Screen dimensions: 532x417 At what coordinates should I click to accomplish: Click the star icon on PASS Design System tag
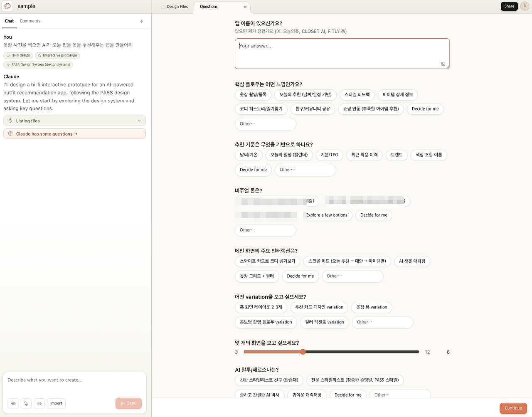(x=8, y=65)
